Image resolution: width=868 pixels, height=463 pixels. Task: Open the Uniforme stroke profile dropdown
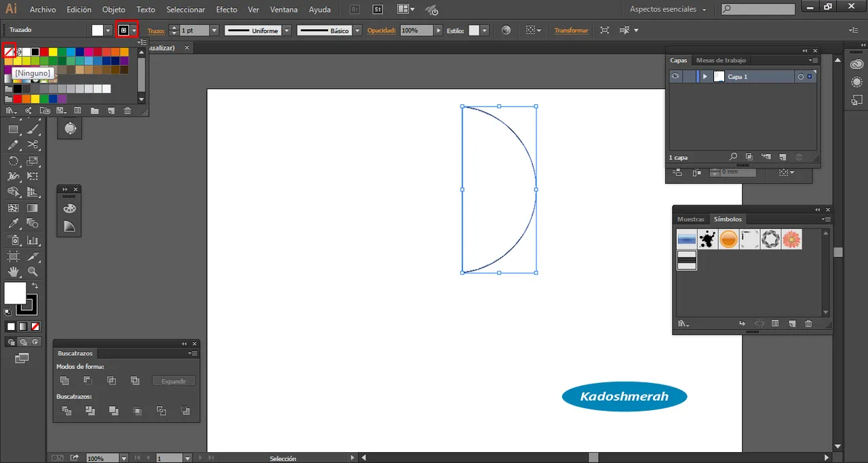click(286, 31)
